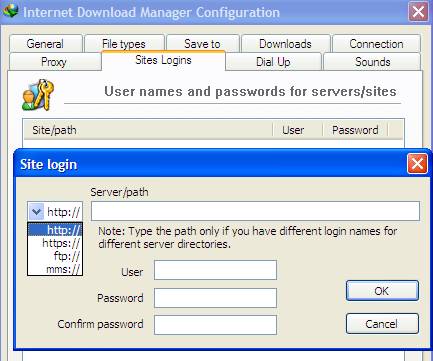Confirm the site login with OK

(x=382, y=291)
